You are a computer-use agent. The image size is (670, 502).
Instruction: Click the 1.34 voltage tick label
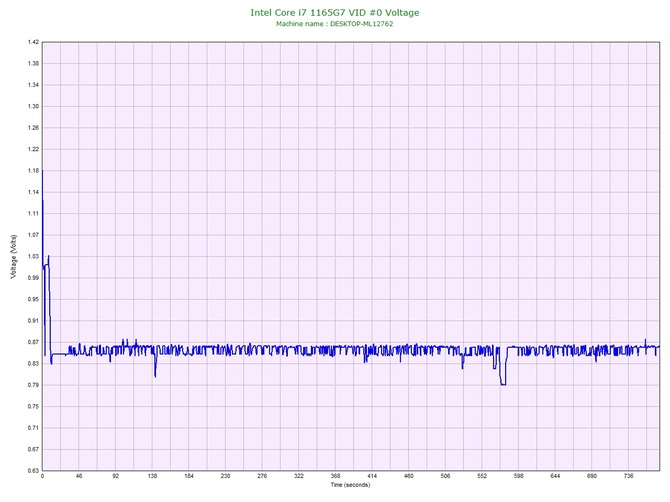[x=33, y=85]
